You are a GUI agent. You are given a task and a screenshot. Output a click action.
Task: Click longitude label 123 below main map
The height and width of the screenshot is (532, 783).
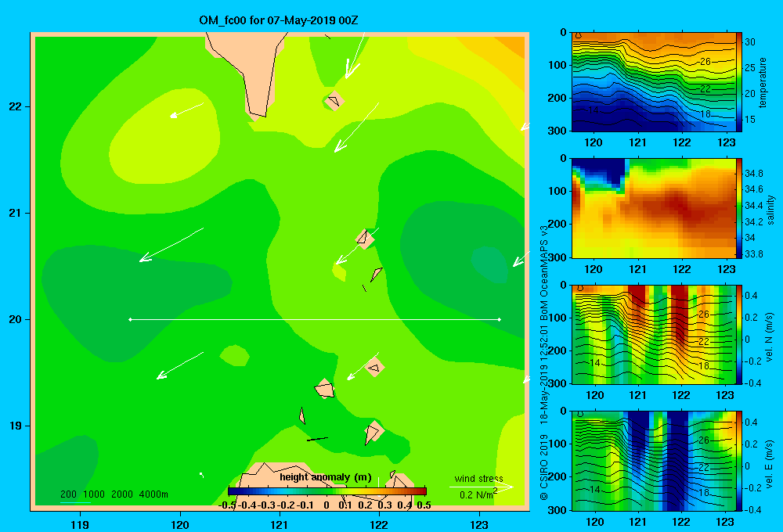[x=479, y=524]
